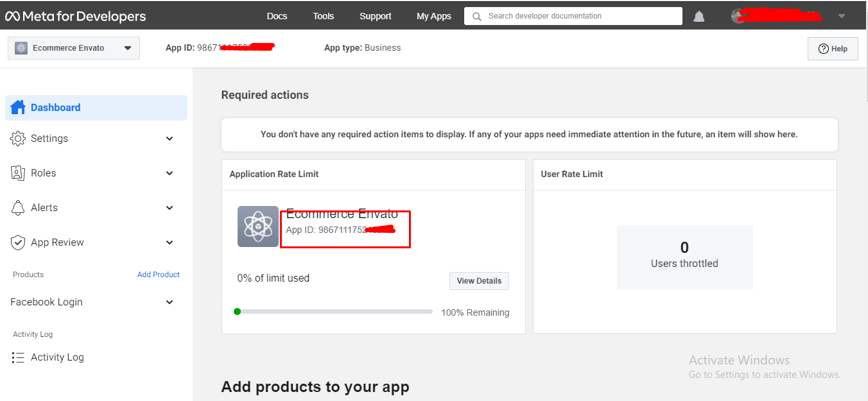Click the rate limit usage progress bar
The width and height of the screenshot is (868, 401).
tap(334, 312)
